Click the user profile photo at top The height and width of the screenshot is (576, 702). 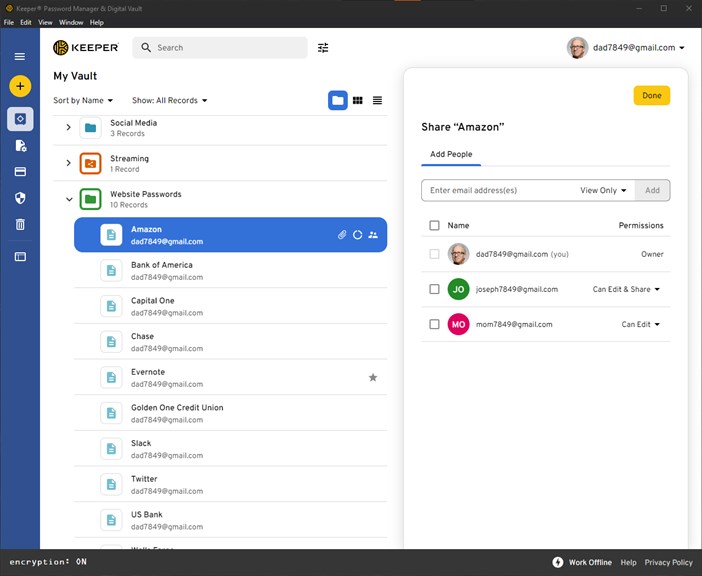click(578, 47)
